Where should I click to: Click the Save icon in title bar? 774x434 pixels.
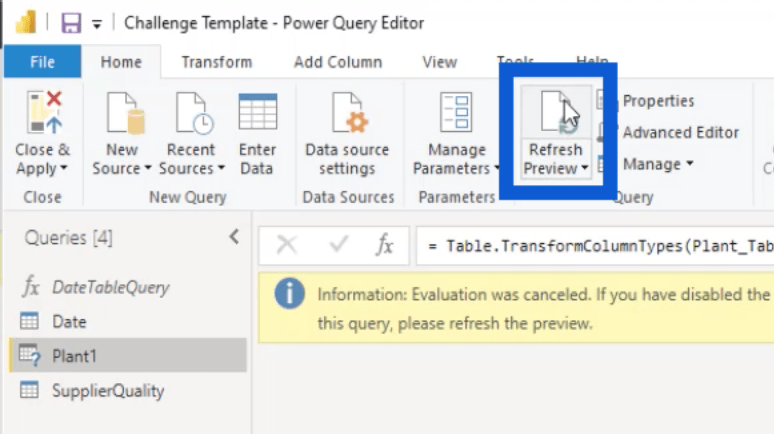click(71, 23)
